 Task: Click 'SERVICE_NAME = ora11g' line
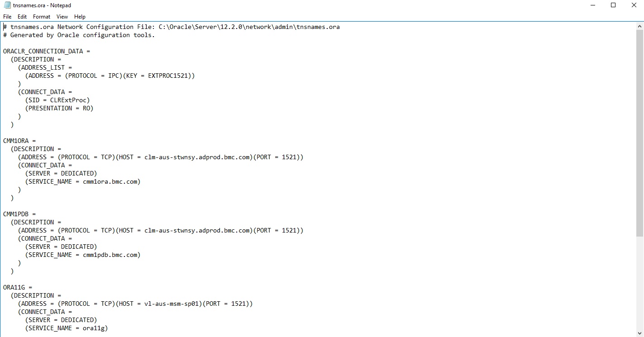(67, 328)
